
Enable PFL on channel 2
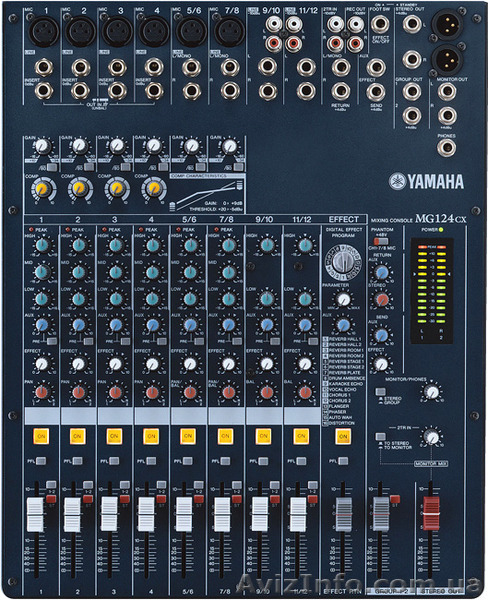(x=78, y=461)
